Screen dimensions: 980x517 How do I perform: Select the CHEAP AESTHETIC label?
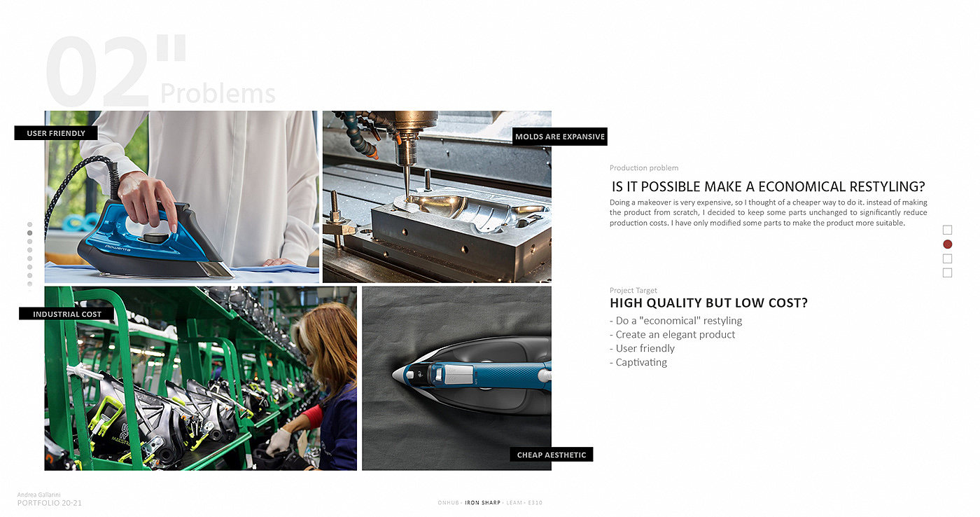point(552,455)
